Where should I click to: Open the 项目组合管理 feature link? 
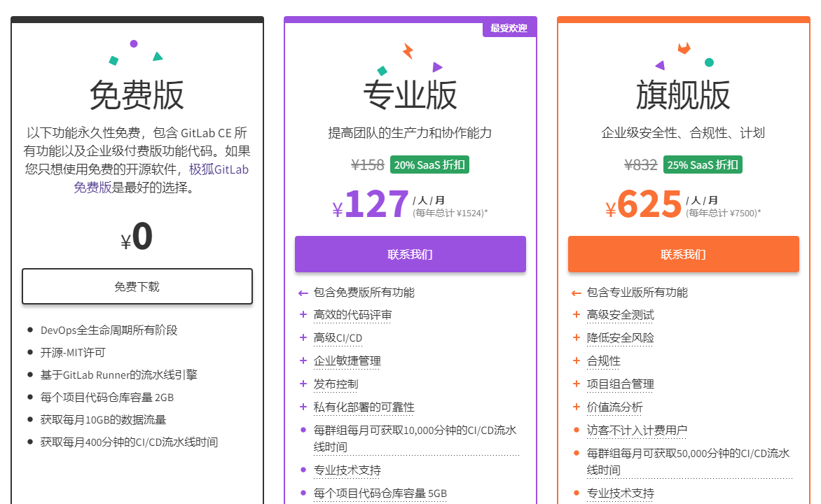620,384
